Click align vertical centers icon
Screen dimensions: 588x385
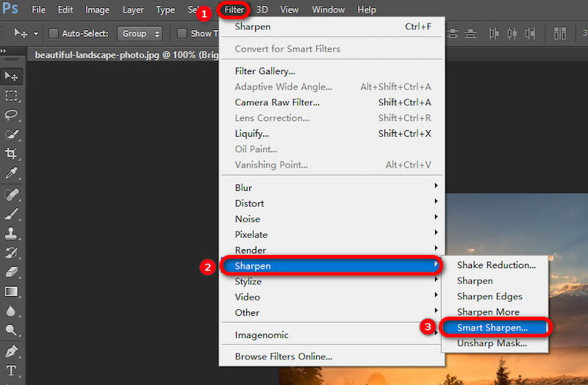(453, 33)
